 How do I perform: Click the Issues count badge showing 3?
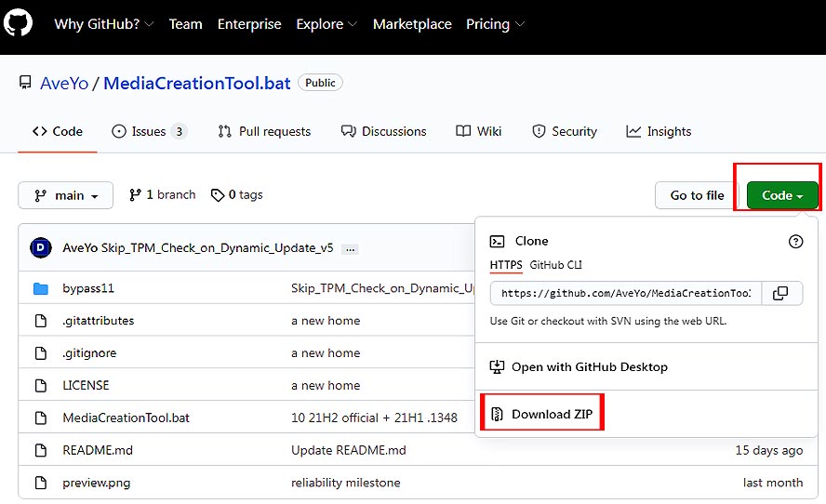click(180, 131)
